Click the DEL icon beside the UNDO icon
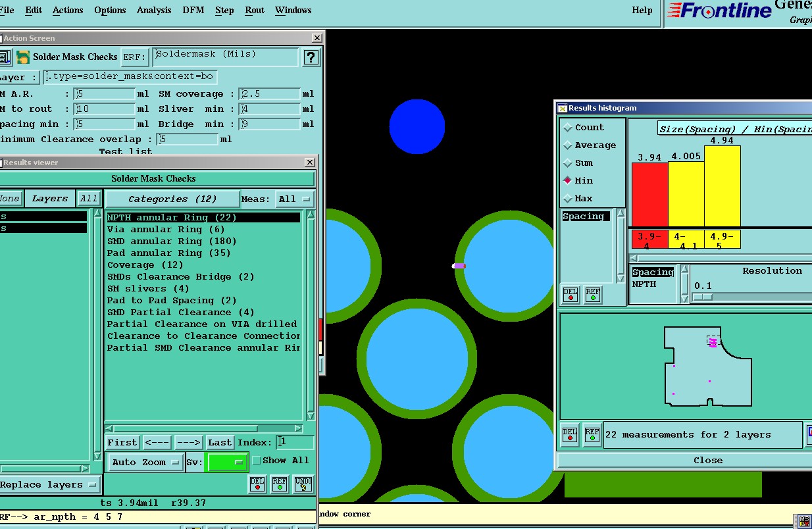Viewport: 812px width, 529px height. coord(258,484)
